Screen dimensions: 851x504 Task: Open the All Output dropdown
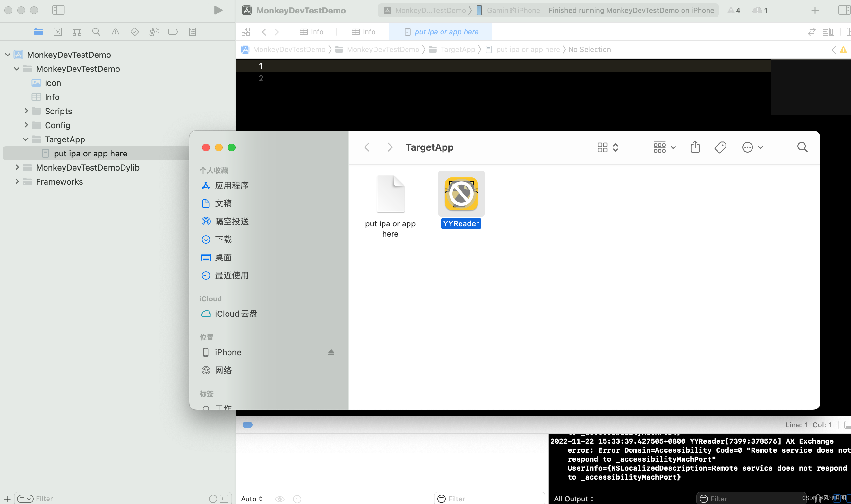click(573, 498)
